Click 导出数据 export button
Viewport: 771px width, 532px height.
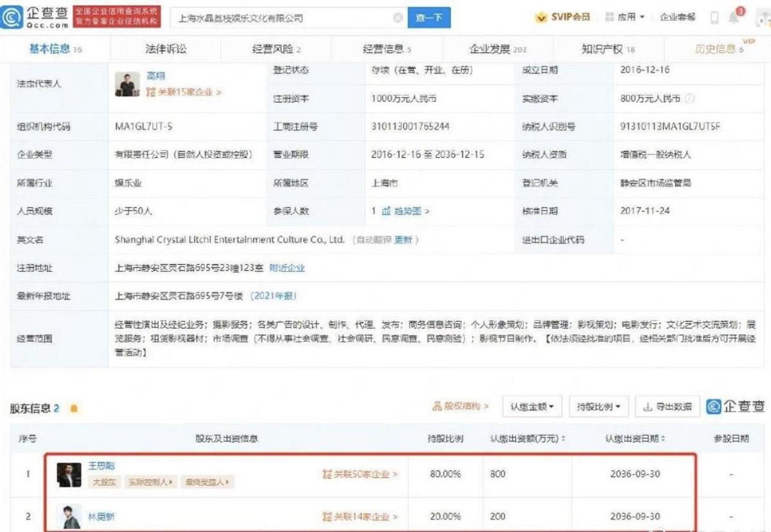[668, 407]
